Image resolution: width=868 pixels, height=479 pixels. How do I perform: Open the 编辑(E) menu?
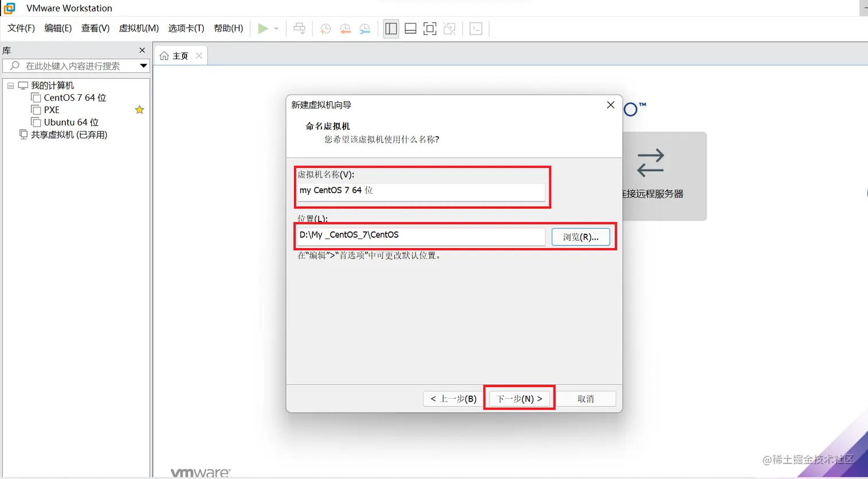click(58, 28)
